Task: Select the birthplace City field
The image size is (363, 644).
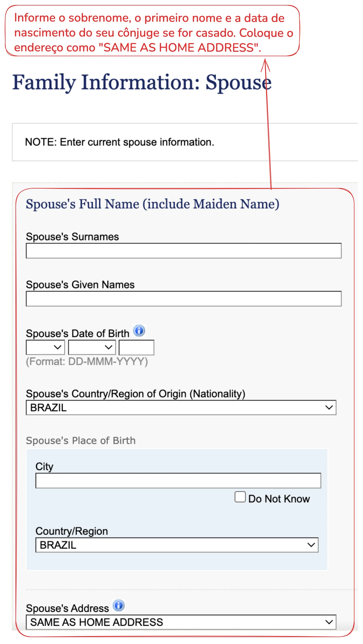Action: pos(178,481)
